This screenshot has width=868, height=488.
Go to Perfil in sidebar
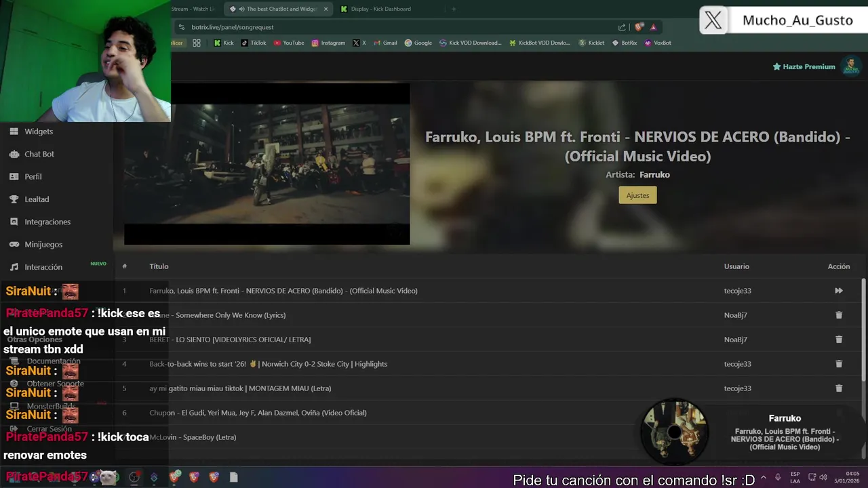pos(33,176)
